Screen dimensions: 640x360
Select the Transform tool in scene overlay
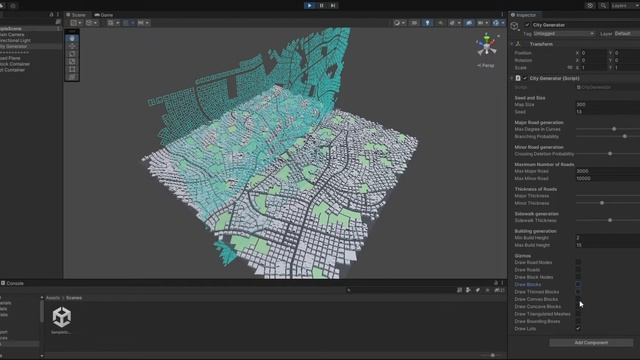(x=72, y=77)
